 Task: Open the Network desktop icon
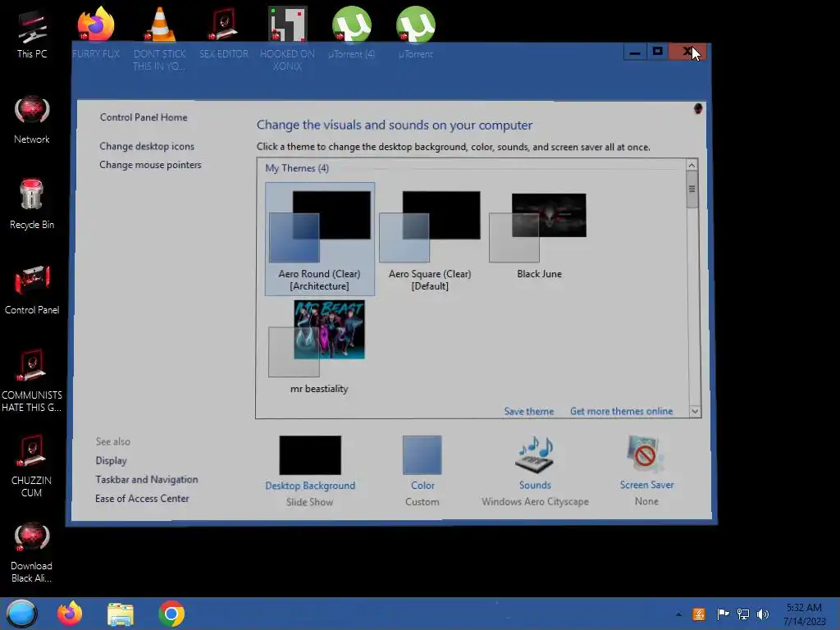point(32,120)
